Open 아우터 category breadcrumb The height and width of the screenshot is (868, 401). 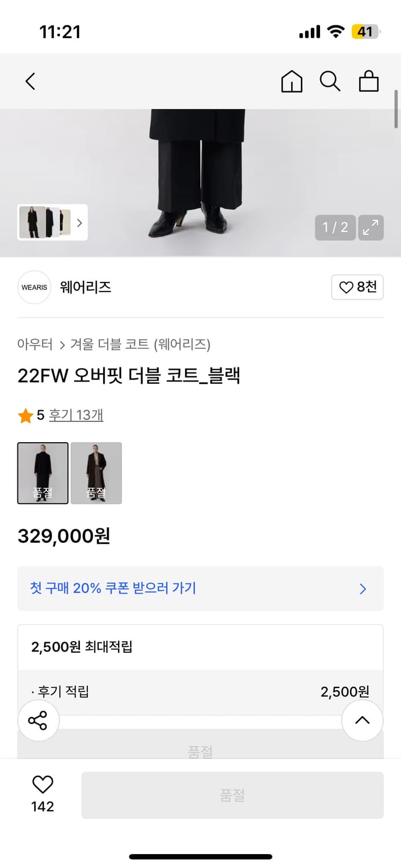pyautogui.click(x=35, y=345)
